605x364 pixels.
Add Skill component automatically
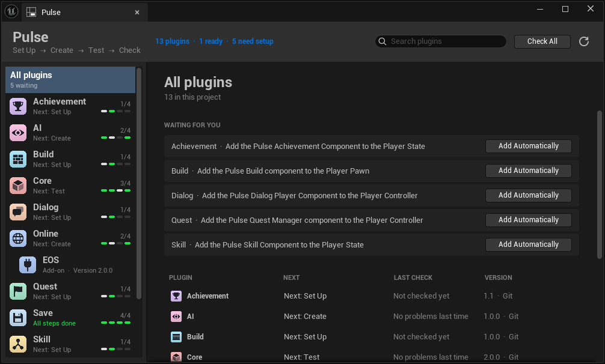coord(528,244)
